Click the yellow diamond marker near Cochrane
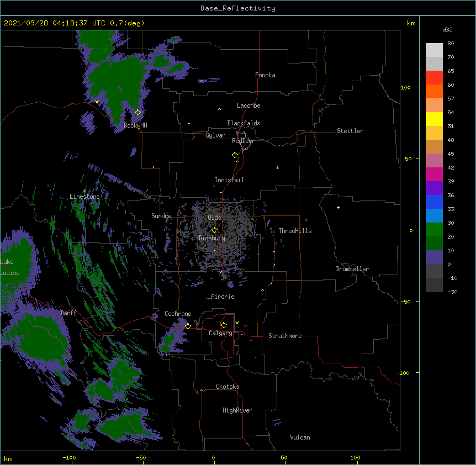Image resolution: width=476 pixels, height=465 pixels. pos(188,326)
